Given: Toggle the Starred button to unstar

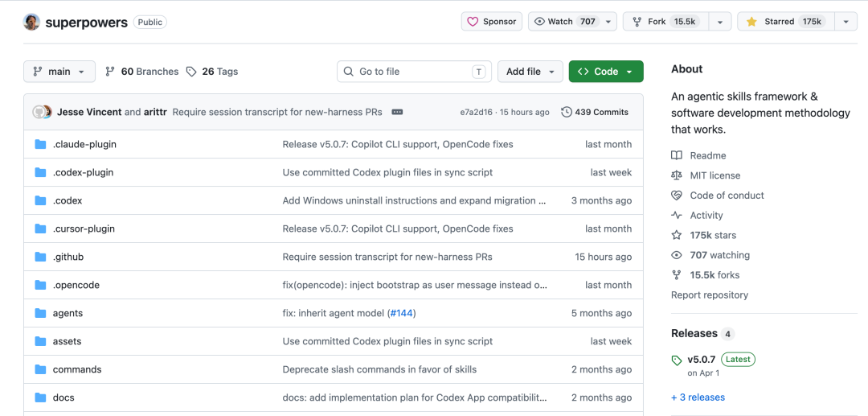Looking at the screenshot, I should pos(785,22).
